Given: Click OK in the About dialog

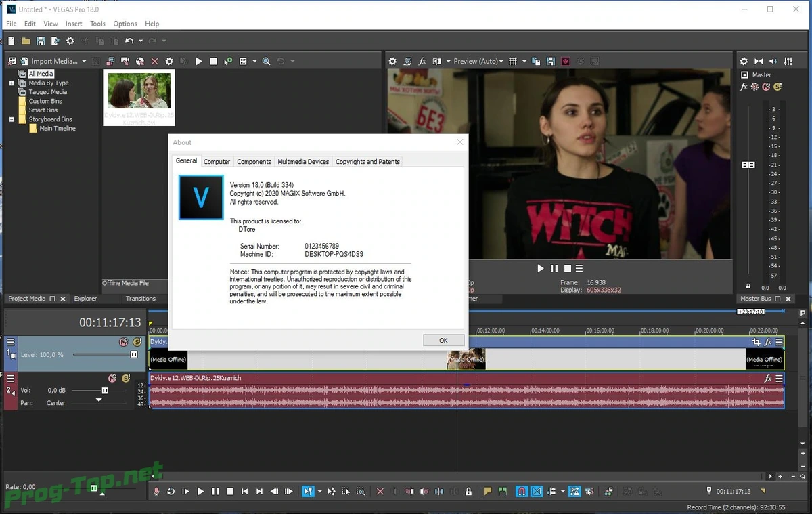Looking at the screenshot, I should pos(443,341).
